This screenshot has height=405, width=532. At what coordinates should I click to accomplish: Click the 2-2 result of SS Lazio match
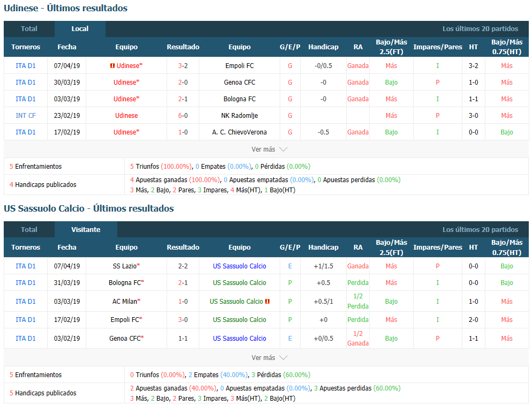(x=183, y=266)
